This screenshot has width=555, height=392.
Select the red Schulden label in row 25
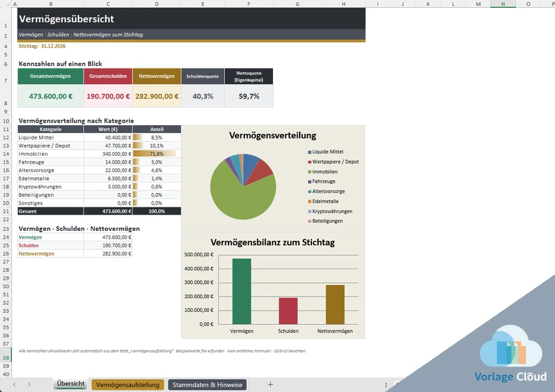tap(51, 245)
